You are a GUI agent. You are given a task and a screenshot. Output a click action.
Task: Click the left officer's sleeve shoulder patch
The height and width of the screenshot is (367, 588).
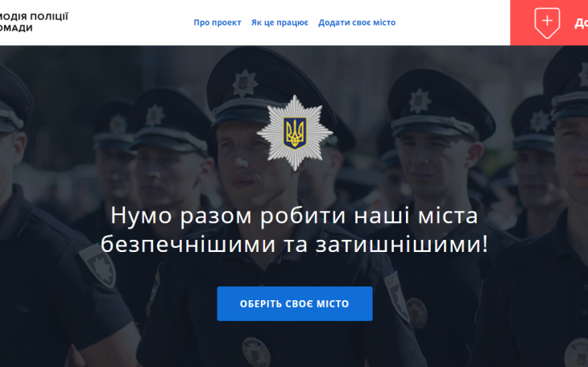point(98,266)
